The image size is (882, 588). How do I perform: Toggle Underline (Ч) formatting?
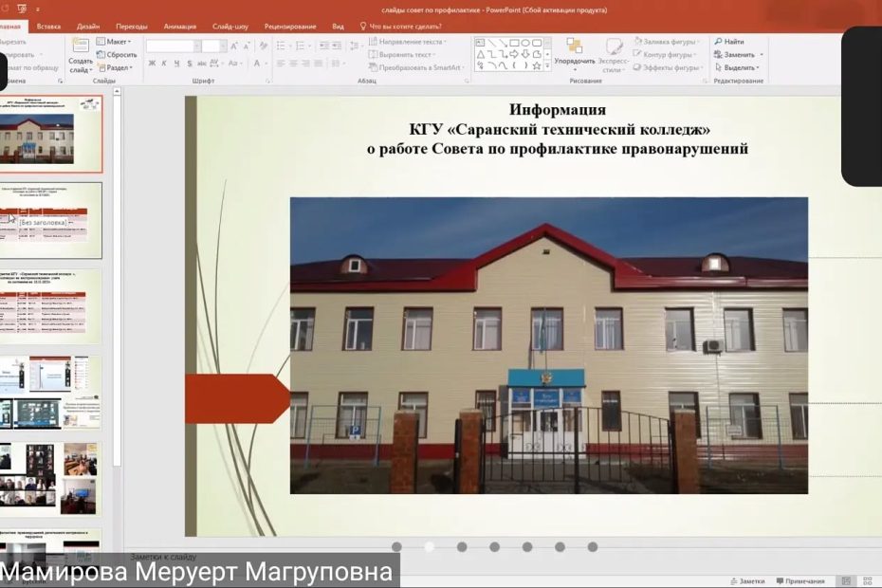(x=176, y=64)
